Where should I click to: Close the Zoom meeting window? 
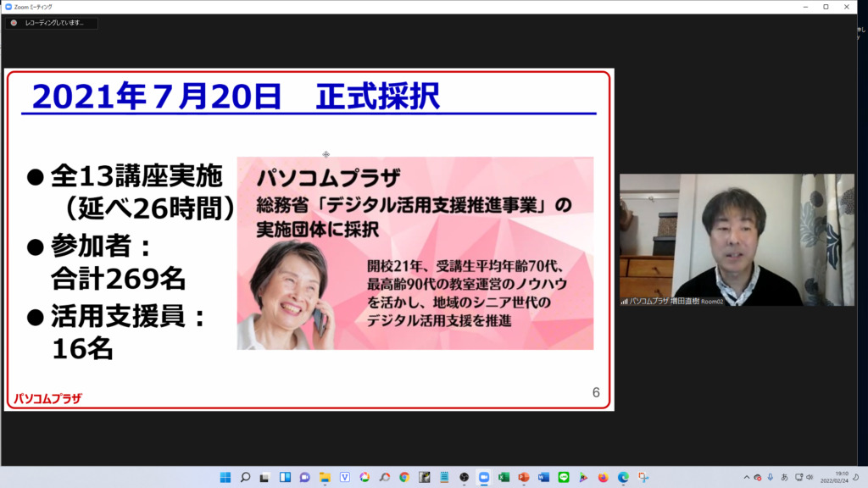pos(847,7)
